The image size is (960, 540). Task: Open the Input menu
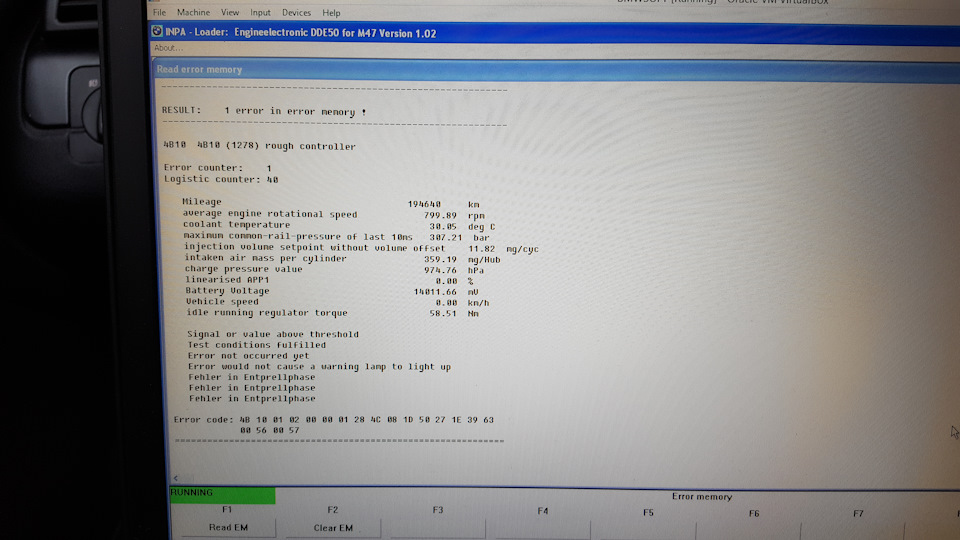click(x=260, y=12)
